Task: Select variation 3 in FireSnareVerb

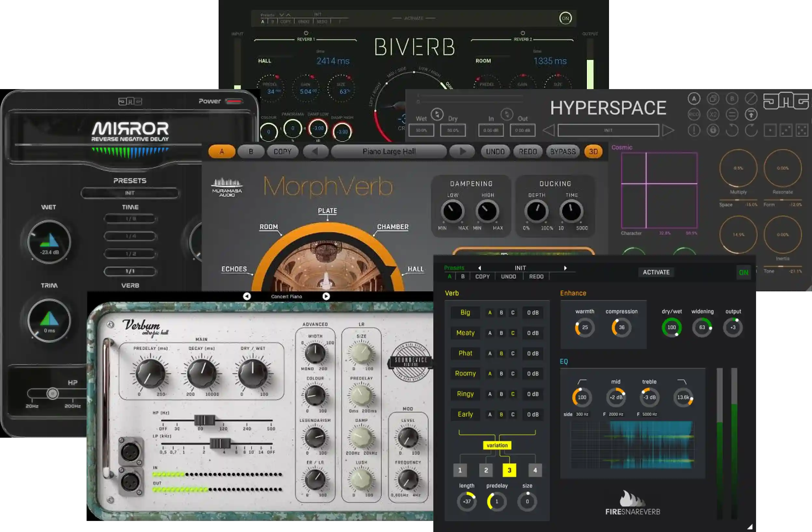Action: 509,470
